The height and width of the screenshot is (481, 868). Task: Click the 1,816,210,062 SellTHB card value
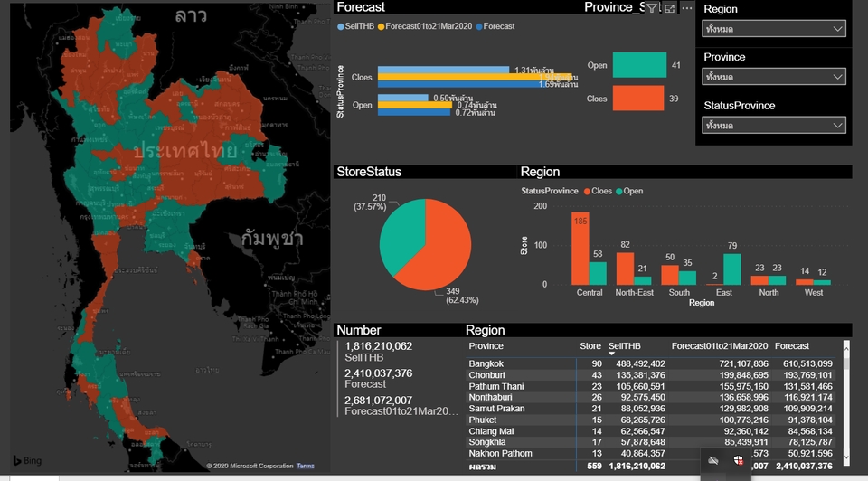tap(378, 346)
